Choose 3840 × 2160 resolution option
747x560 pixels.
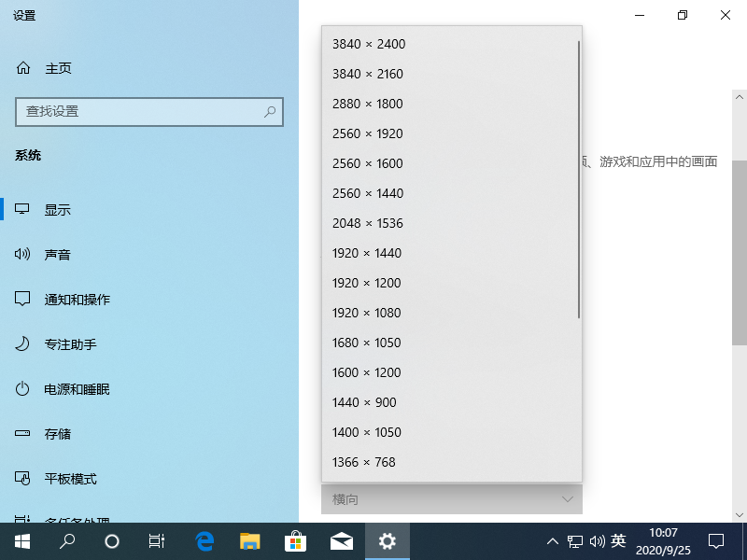coord(368,74)
